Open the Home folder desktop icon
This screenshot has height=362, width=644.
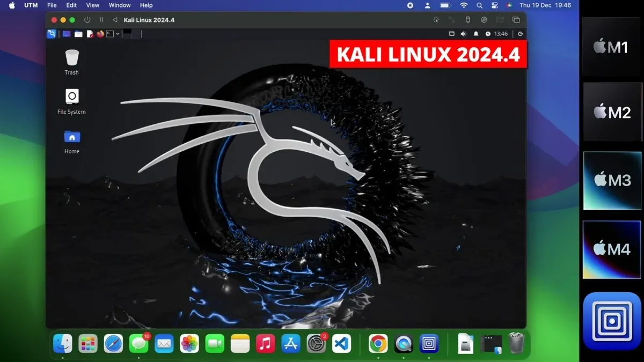72,142
